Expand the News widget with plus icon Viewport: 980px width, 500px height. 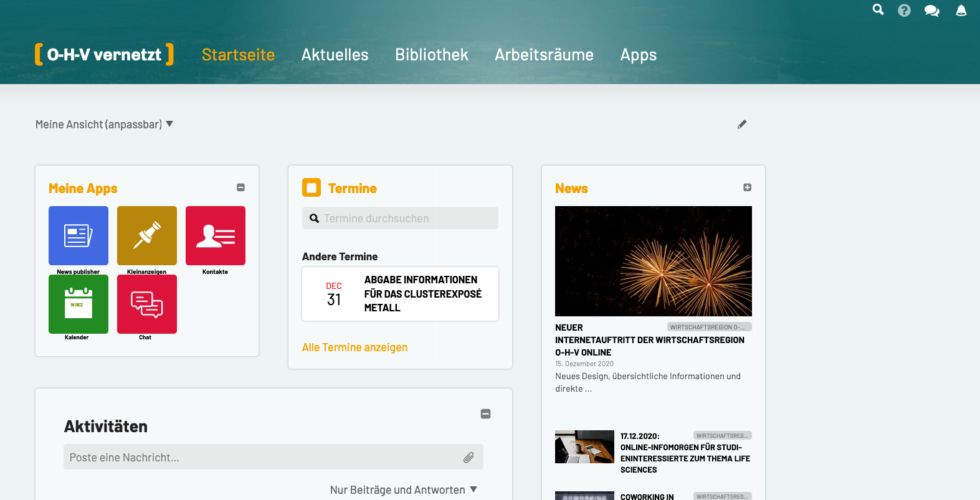[748, 187]
